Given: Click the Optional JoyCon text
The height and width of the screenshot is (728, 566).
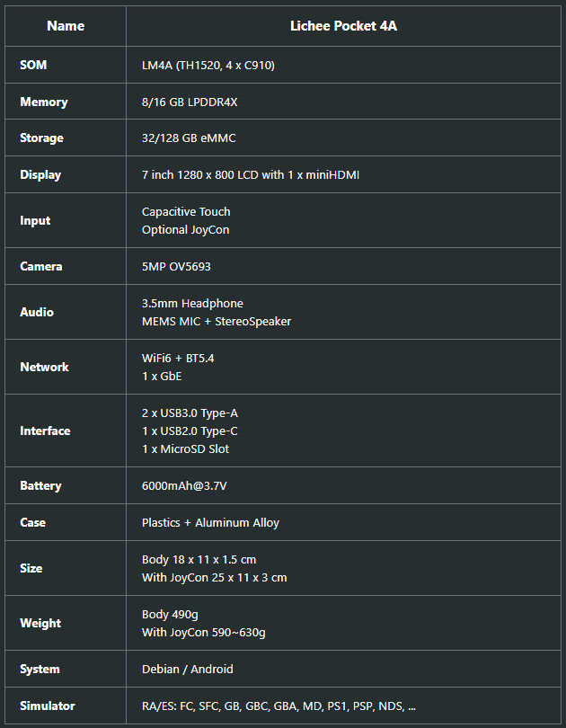Looking at the screenshot, I should pyautogui.click(x=185, y=229).
